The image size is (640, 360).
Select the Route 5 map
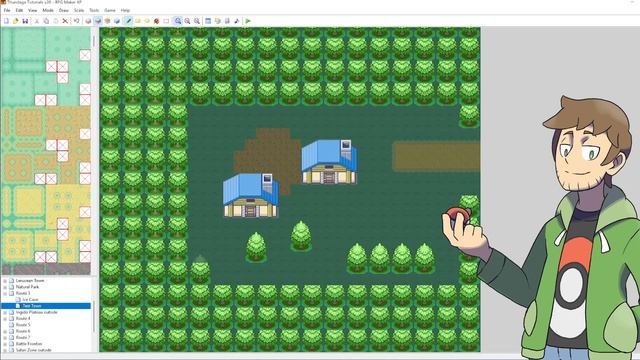click(x=23, y=325)
